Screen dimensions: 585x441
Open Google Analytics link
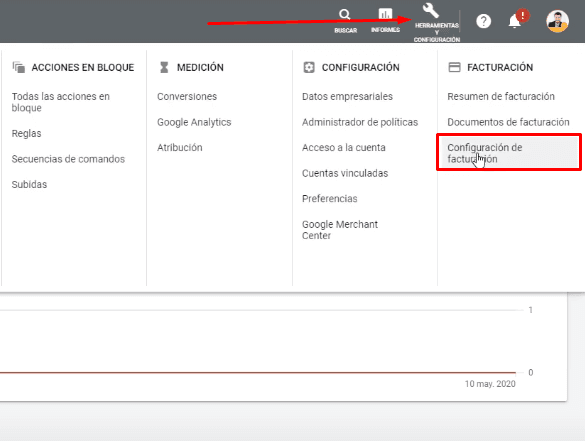tap(194, 122)
